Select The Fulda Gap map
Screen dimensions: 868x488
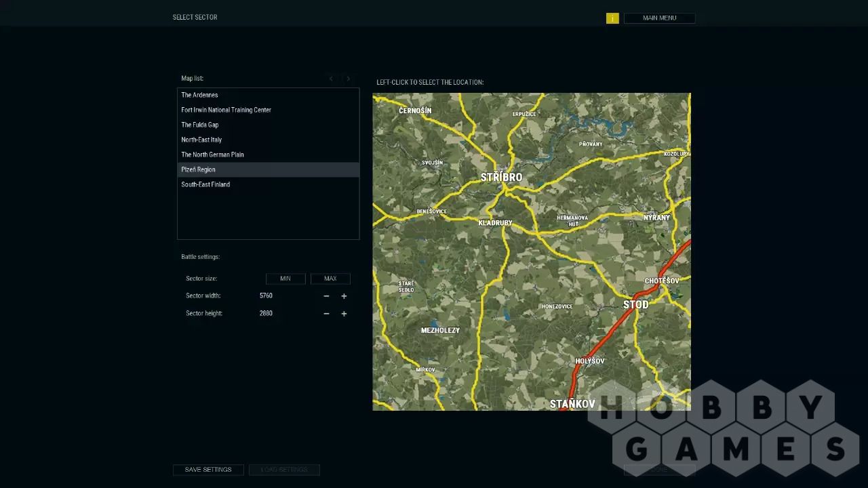(269, 125)
